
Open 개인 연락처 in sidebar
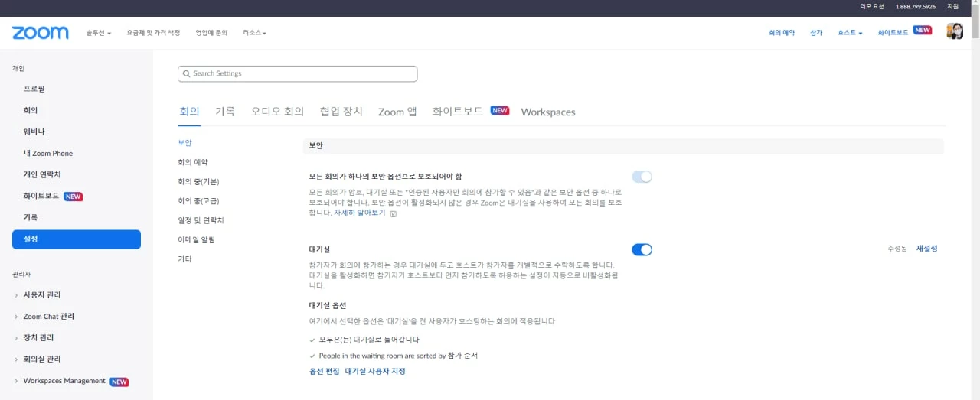coord(42,175)
